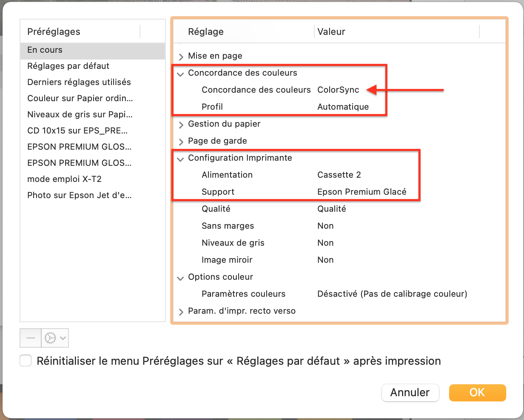Image resolution: width=524 pixels, height=420 pixels.
Task: Open the gear actions menu below presets
Action: [x=55, y=338]
